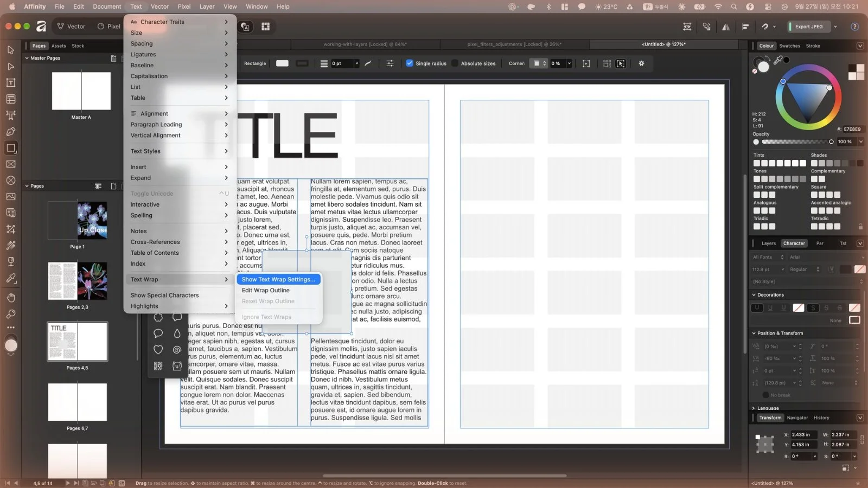Click the colour picker eyedropper icon
868x488 pixels.
tap(777, 60)
